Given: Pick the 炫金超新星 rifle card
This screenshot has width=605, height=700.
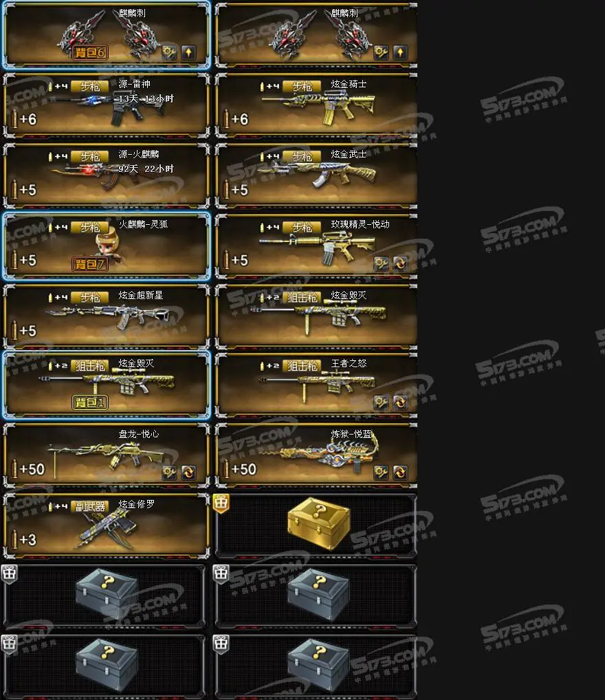Looking at the screenshot, I should [x=107, y=316].
